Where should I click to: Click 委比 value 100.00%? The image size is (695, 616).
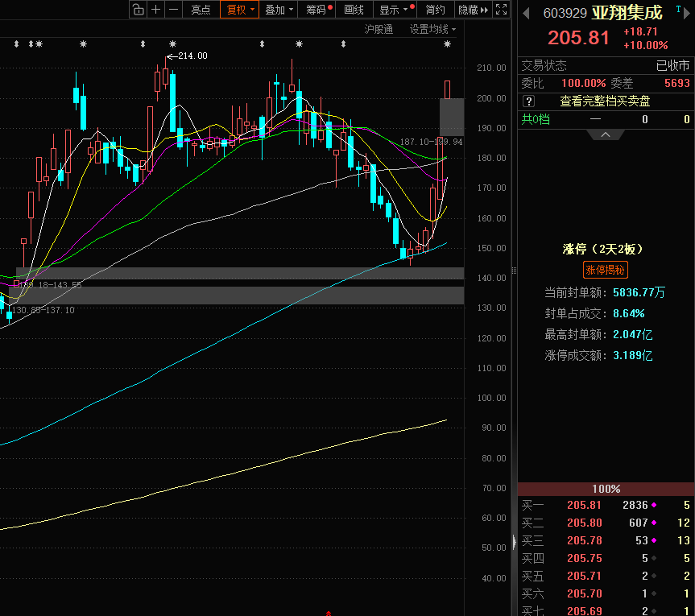click(x=583, y=83)
